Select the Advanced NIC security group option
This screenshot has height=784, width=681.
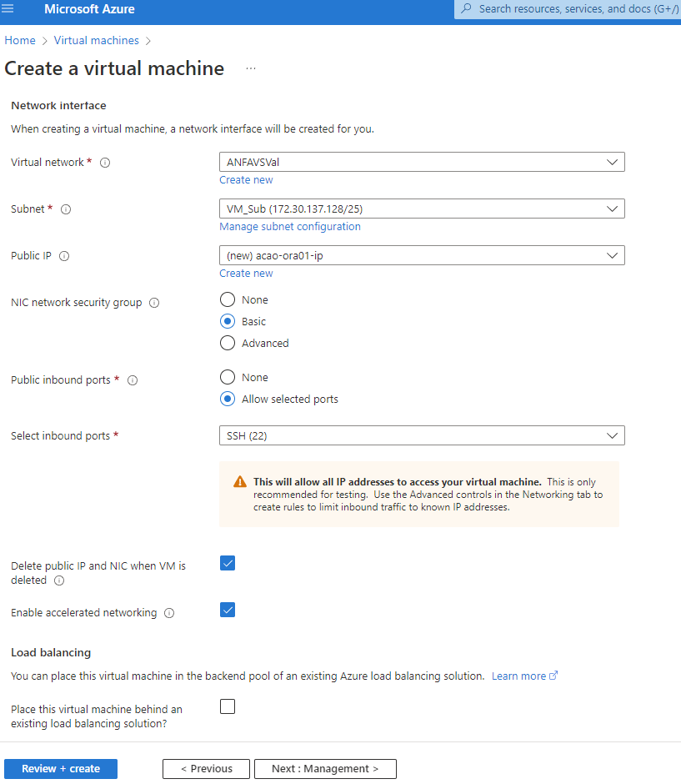pyautogui.click(x=228, y=343)
